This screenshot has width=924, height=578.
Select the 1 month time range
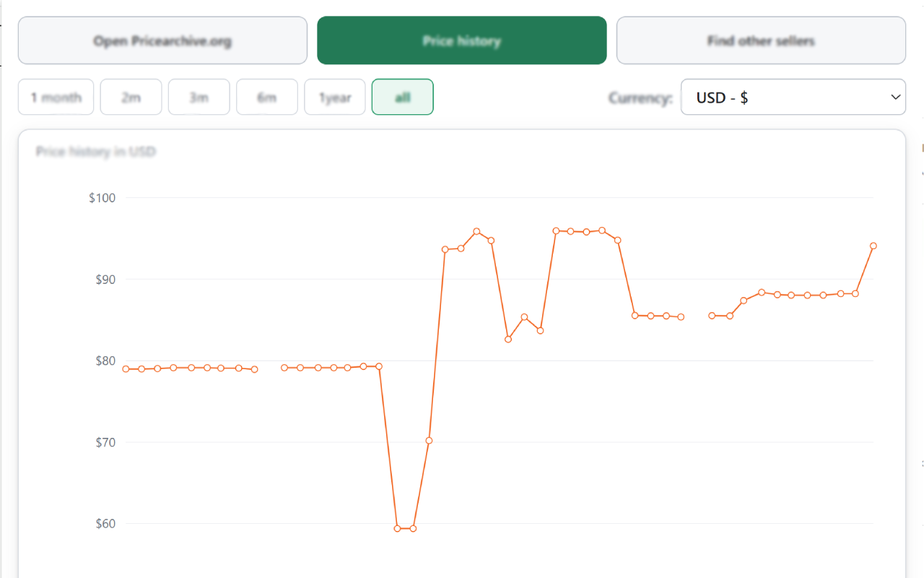56,97
